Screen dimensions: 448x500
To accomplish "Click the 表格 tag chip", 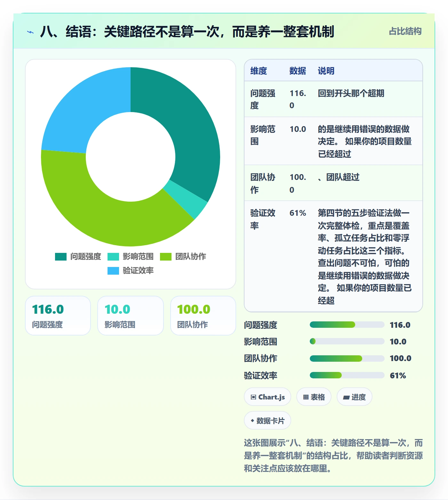I will click(314, 397).
